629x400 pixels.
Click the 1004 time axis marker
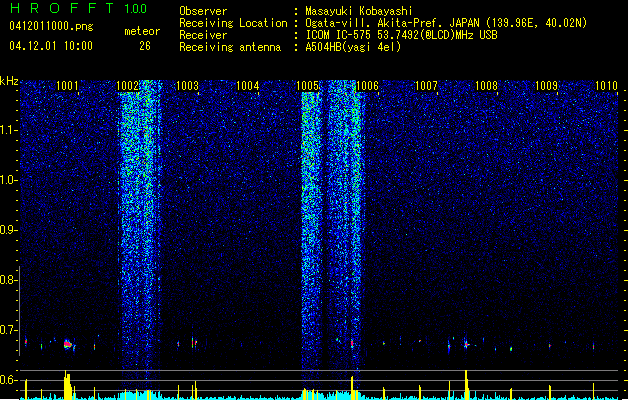(x=247, y=85)
